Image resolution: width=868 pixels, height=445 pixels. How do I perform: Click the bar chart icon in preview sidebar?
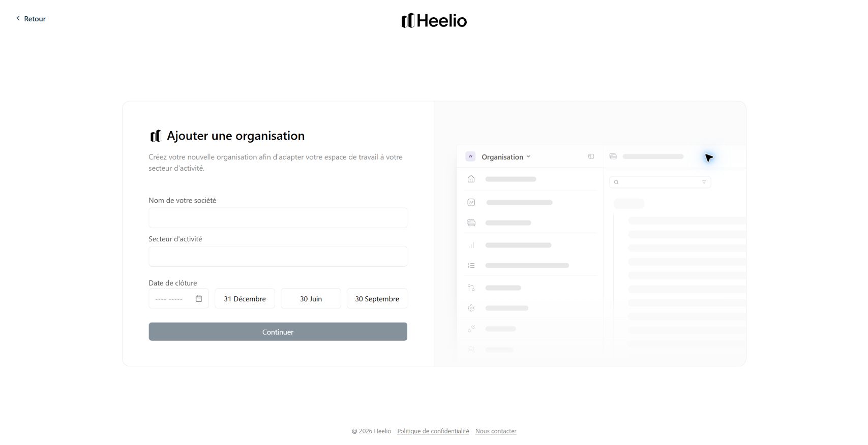(x=471, y=245)
